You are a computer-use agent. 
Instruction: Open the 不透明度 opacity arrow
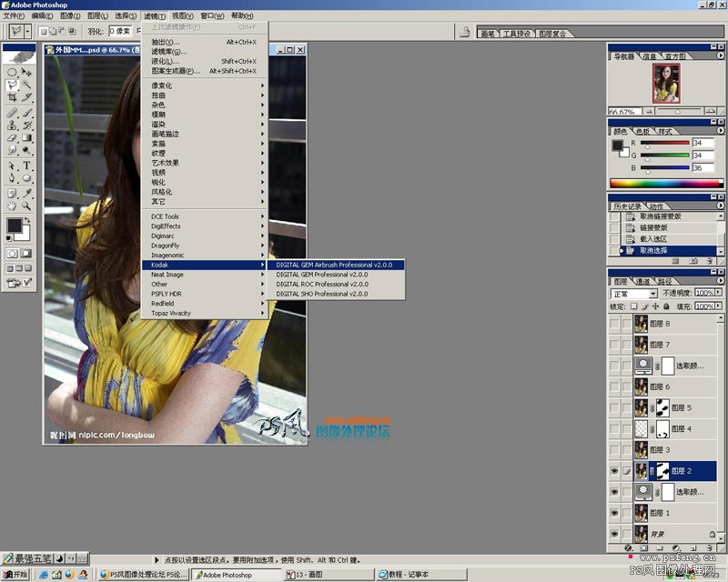(x=719, y=293)
